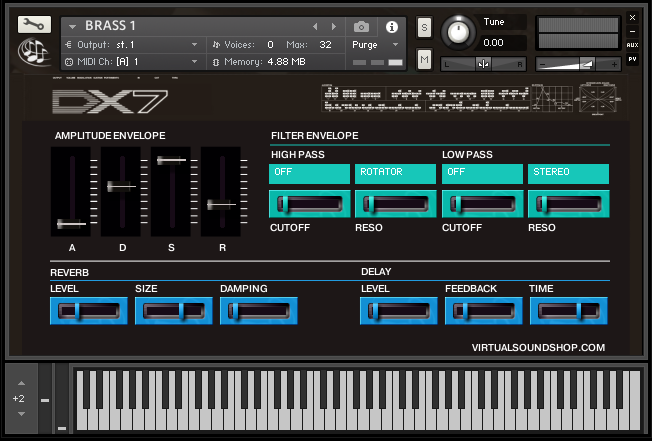Open the Purge dropdown menu

click(375, 45)
